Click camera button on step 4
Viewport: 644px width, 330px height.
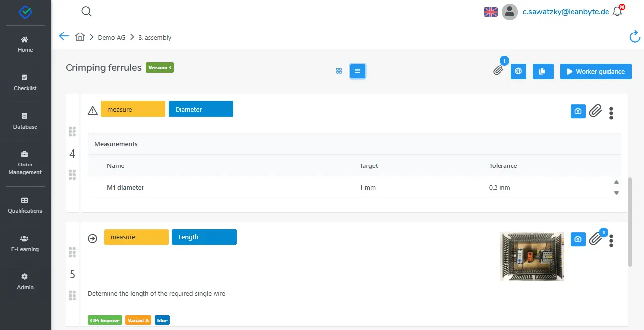pyautogui.click(x=578, y=111)
